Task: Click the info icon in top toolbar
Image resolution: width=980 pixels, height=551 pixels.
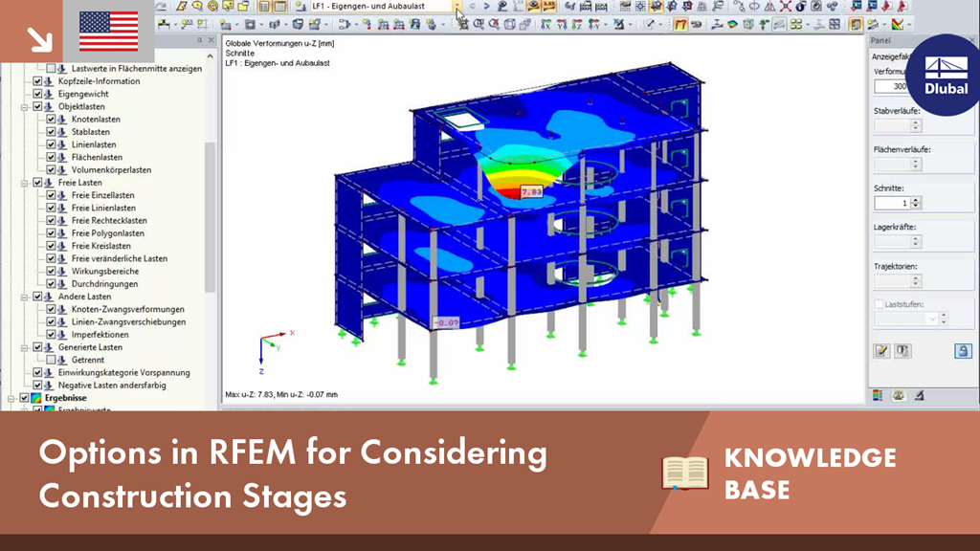Action: click(801, 7)
